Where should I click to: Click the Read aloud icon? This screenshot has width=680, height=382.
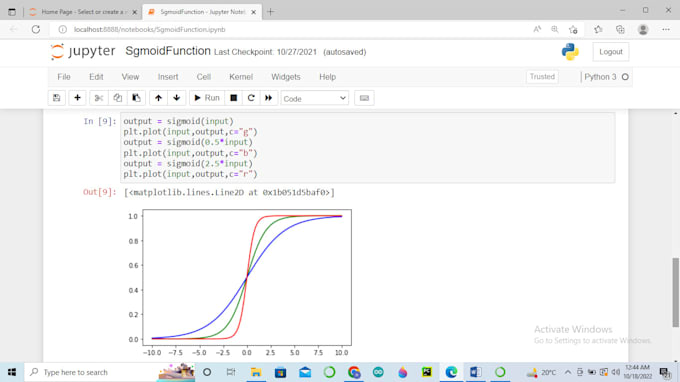(537, 29)
